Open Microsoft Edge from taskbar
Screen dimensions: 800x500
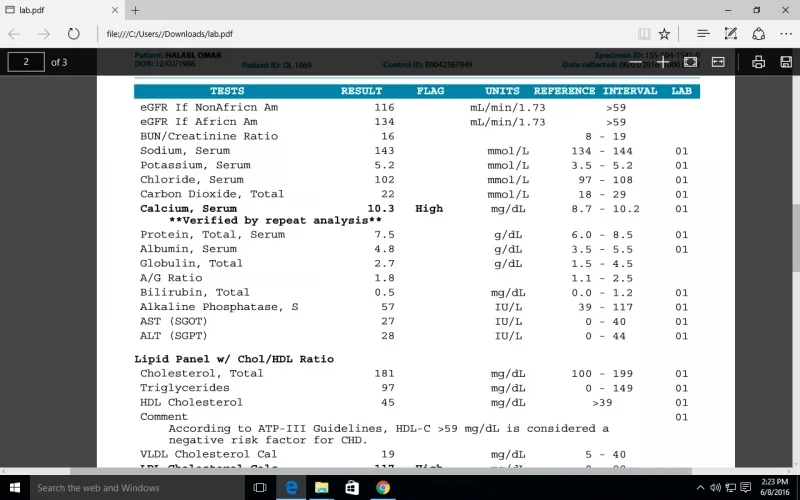(291, 488)
